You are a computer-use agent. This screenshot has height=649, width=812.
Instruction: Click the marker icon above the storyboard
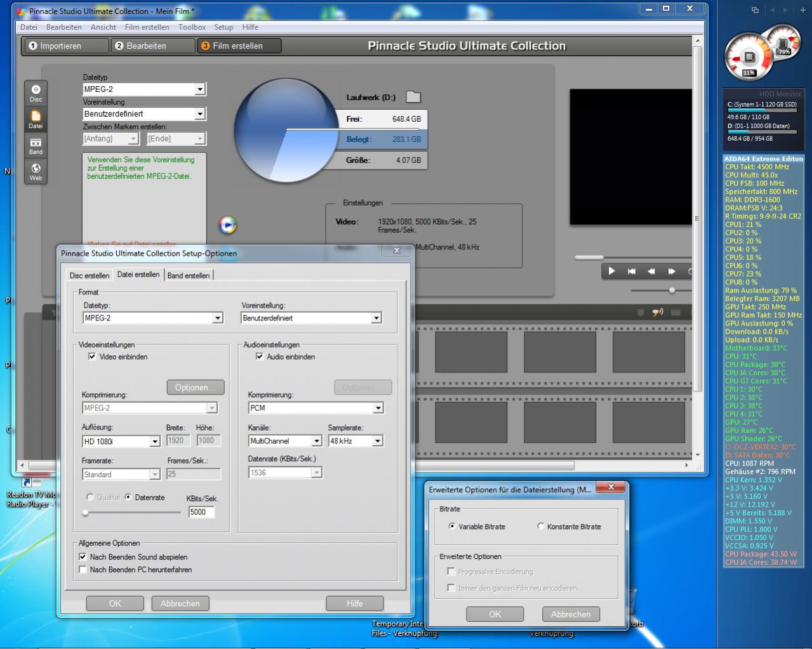click(x=640, y=312)
